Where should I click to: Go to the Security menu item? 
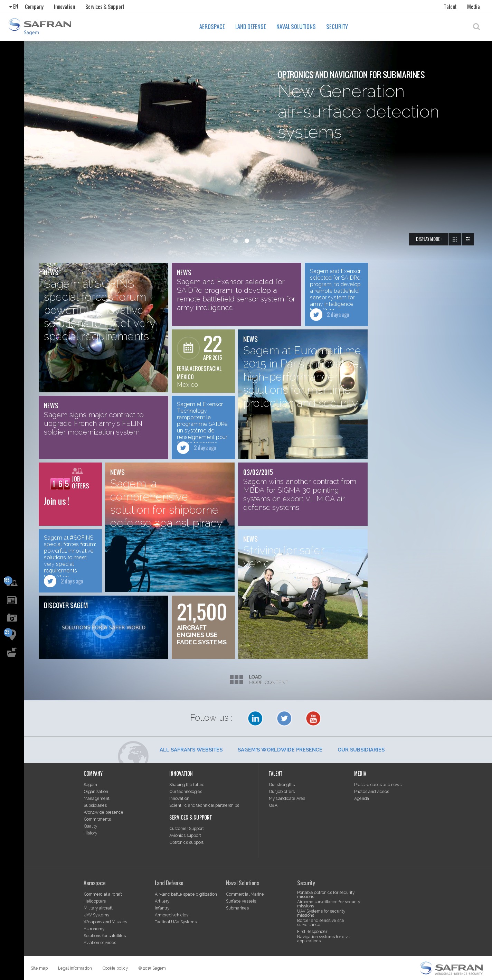(337, 27)
